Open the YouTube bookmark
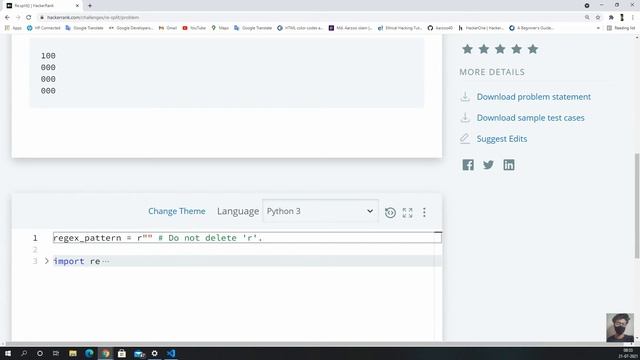The width and height of the screenshot is (640, 360). tap(194, 28)
